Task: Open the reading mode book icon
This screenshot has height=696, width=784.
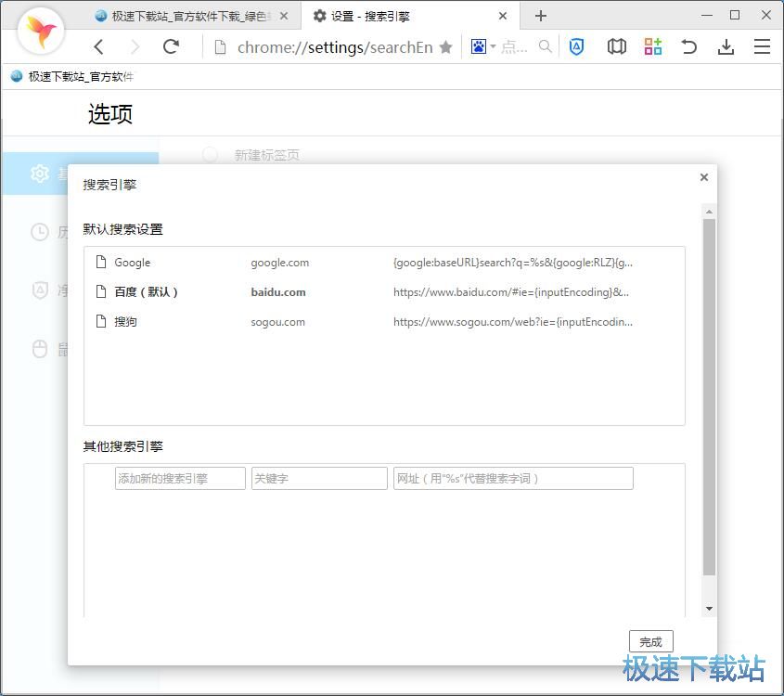Action: [x=616, y=47]
